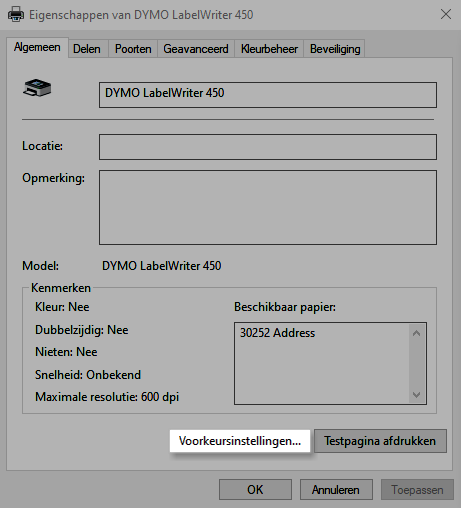The image size is (461, 508).
Task: Confirm the dialog with OK
Action: click(x=255, y=490)
